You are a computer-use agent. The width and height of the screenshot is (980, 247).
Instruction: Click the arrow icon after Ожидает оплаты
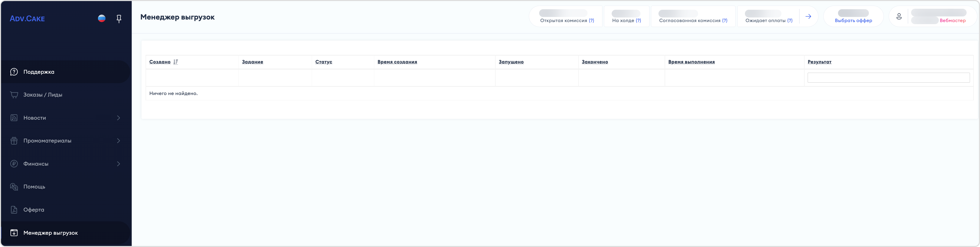point(808,16)
